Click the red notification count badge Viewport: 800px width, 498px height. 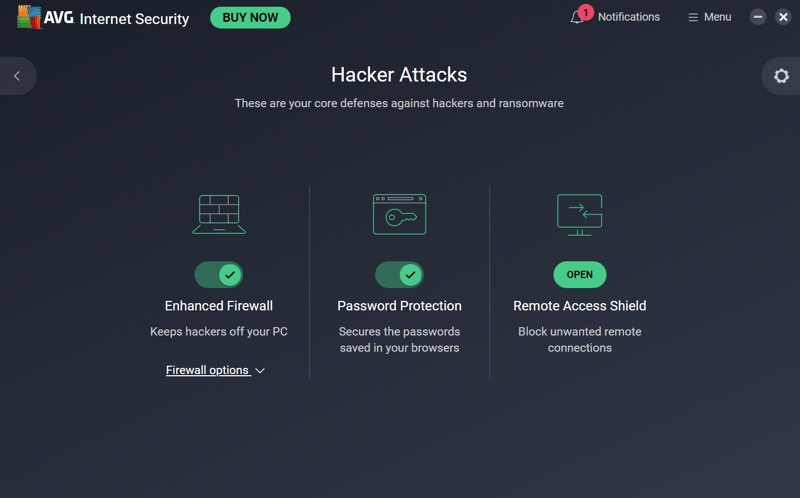pos(586,12)
